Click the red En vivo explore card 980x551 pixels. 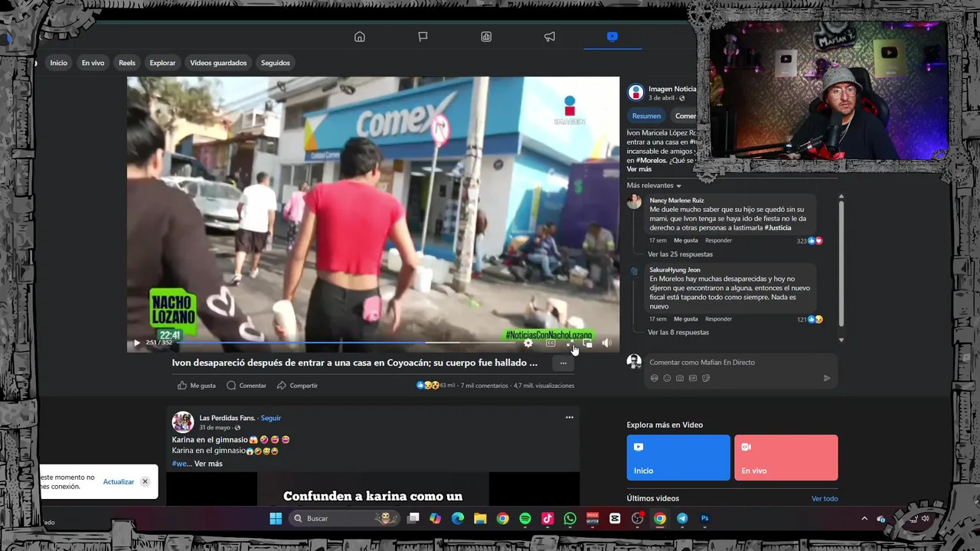pyautogui.click(x=786, y=458)
